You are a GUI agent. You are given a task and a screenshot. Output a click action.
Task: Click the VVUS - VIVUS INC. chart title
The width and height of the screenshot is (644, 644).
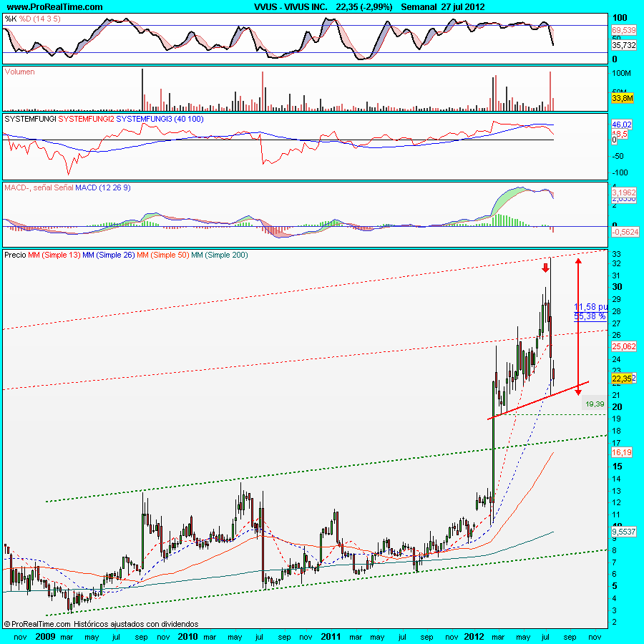(x=291, y=7)
